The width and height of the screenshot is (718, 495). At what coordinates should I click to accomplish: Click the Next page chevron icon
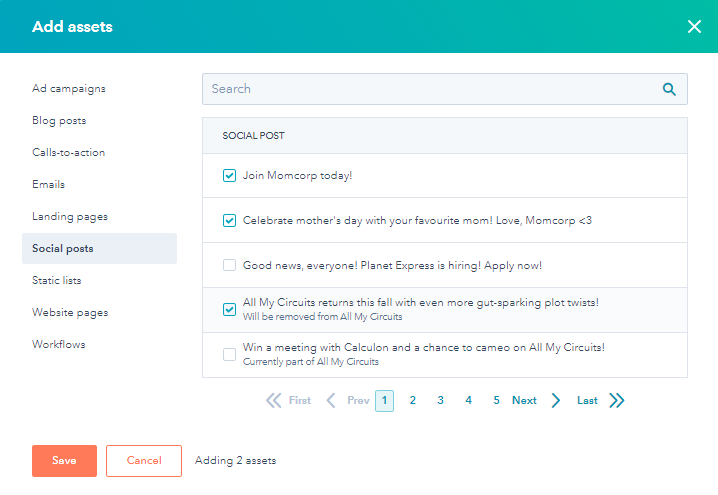(555, 400)
